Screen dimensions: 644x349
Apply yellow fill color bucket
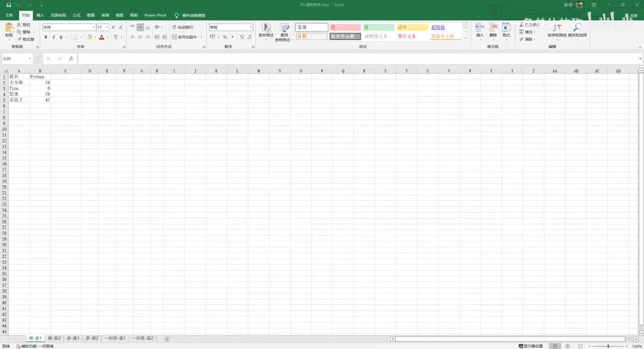[90, 37]
